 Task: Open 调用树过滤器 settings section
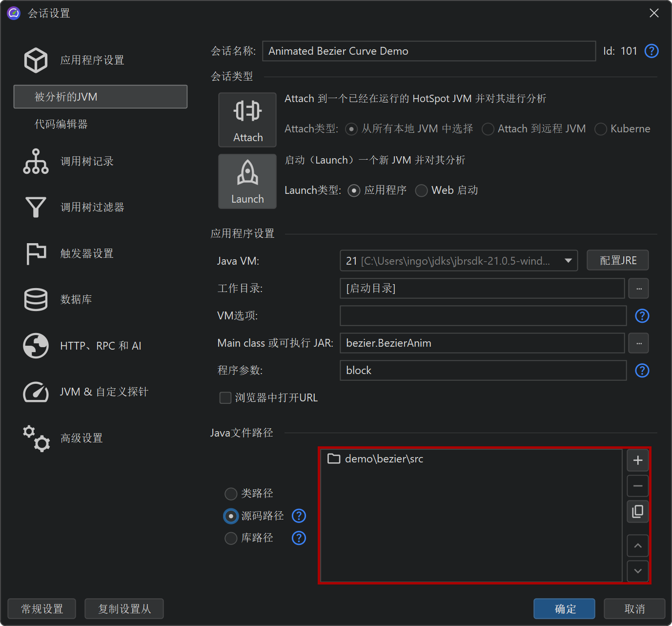click(x=92, y=208)
